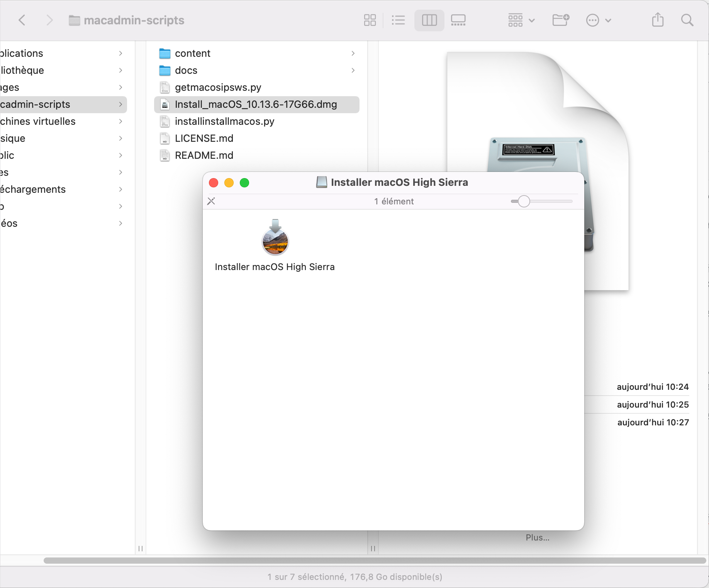709x588 pixels.
Task: Click the '1 élément' status text
Action: point(394,201)
